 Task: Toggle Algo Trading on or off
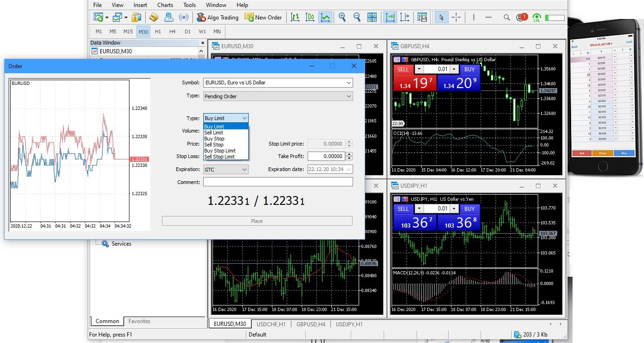(x=217, y=17)
